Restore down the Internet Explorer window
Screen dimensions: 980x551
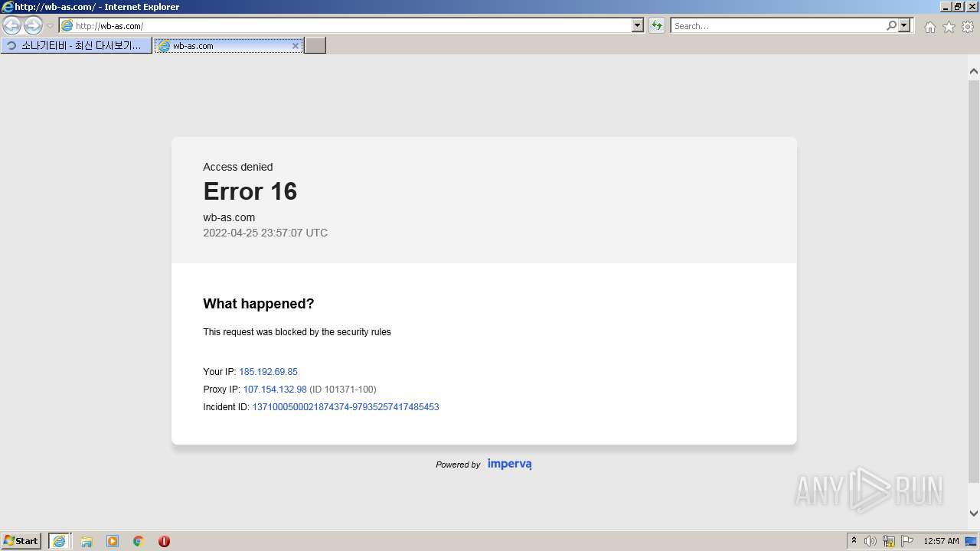point(958,7)
